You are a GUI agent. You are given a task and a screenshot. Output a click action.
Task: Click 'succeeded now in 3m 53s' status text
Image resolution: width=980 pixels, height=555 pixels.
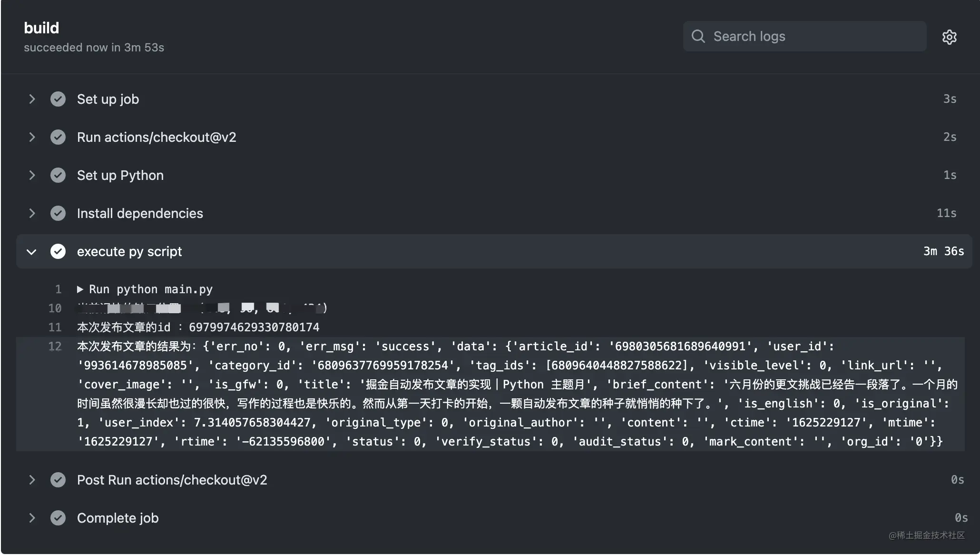click(x=94, y=48)
